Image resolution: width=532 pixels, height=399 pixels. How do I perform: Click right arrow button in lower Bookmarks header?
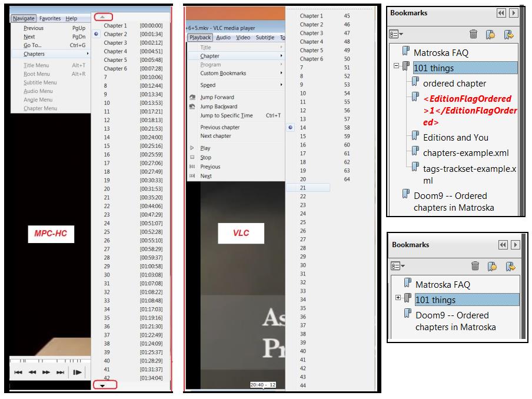[516, 245]
